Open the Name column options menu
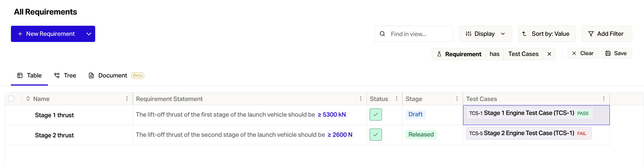Viewport: 644px width, 165px height. tap(127, 99)
